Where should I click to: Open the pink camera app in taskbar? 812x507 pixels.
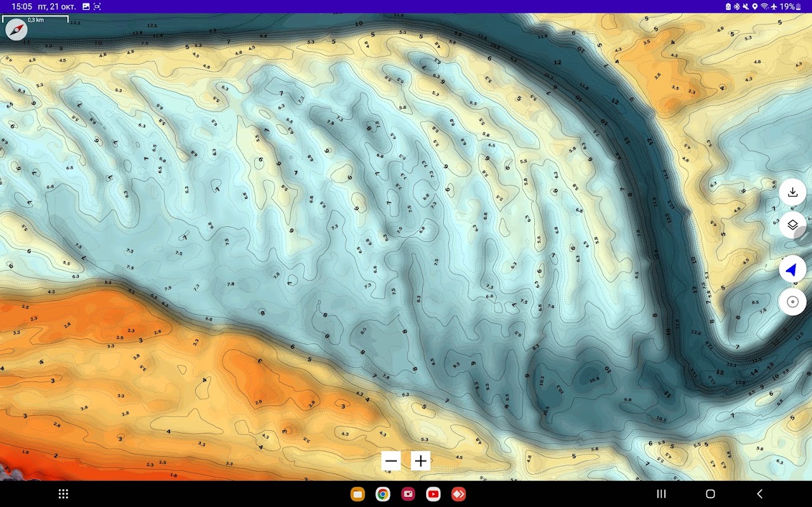[408, 494]
